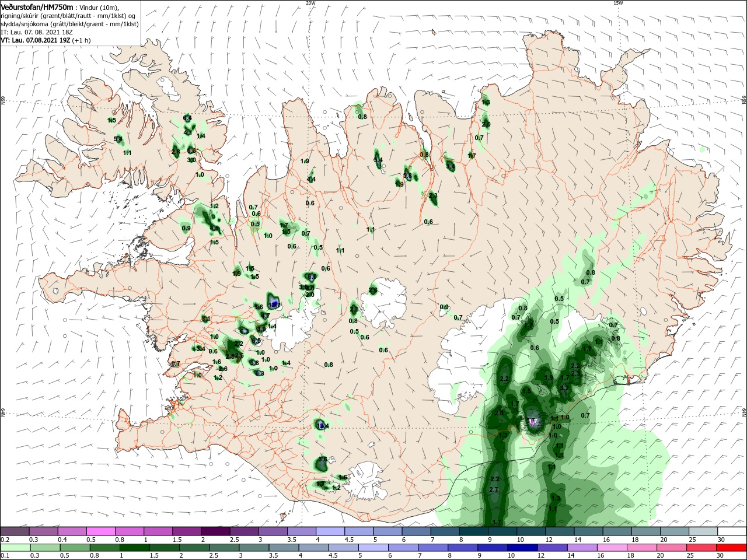
Task: Click the 0.2 label on the snow scale
Action: [5, 540]
